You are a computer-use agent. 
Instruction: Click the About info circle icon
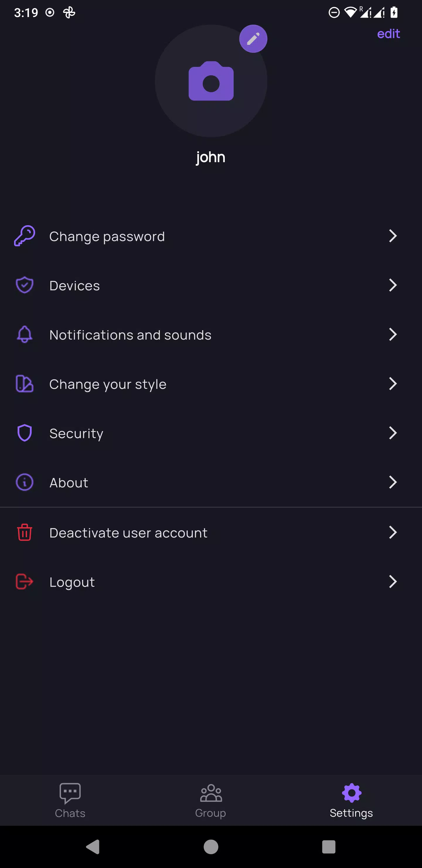coord(25,482)
